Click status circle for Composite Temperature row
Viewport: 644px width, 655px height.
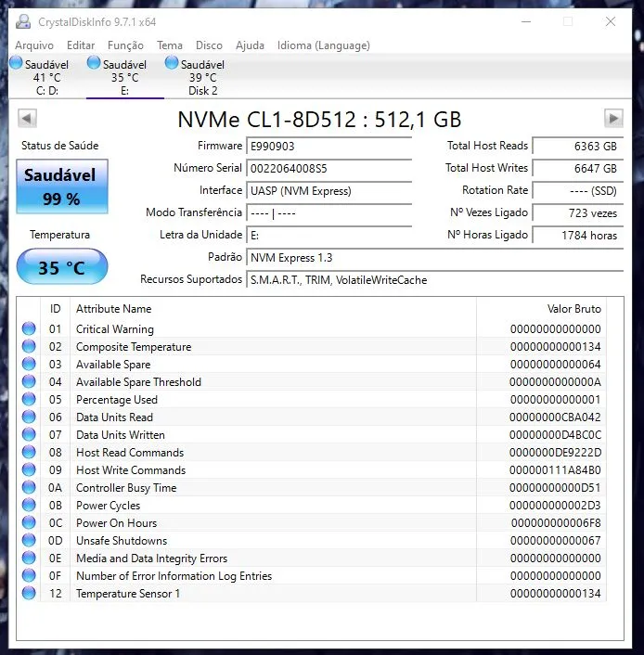tap(29, 346)
